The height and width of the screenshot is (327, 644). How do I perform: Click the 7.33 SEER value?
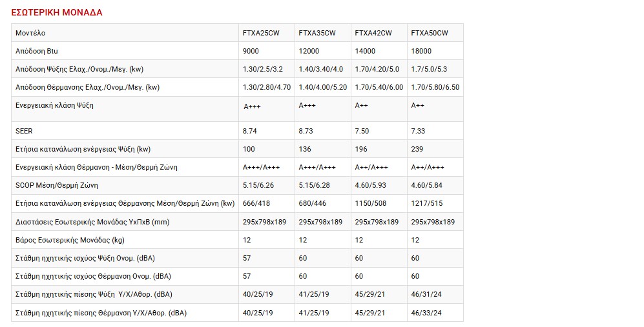pos(419,131)
